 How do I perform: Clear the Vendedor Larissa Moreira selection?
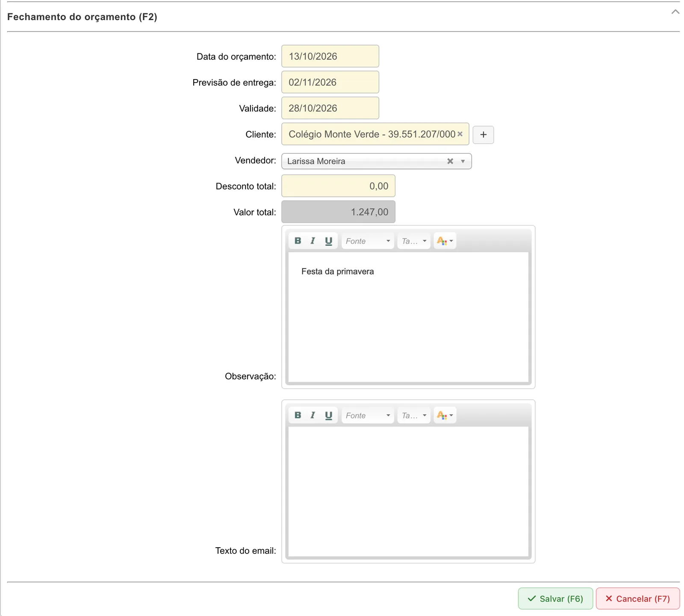pos(450,161)
